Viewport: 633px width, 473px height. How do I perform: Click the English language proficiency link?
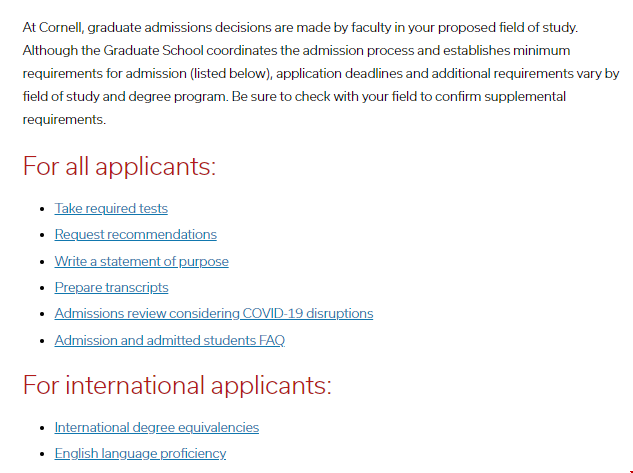(140, 454)
